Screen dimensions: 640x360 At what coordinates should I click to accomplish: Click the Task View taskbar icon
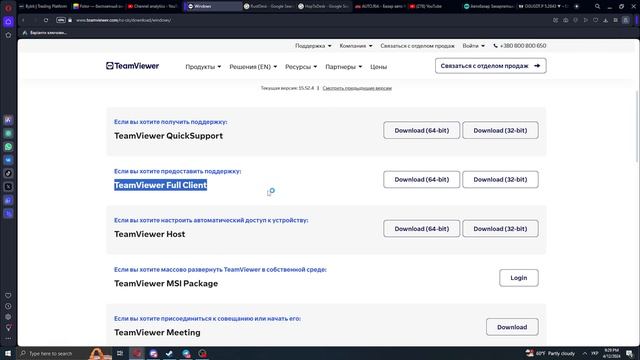[x=120, y=353]
